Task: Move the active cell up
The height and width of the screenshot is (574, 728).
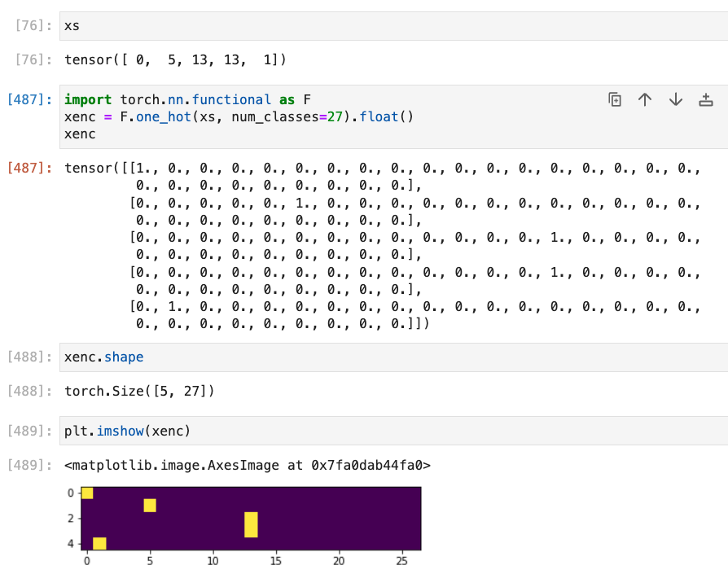Action: (645, 100)
